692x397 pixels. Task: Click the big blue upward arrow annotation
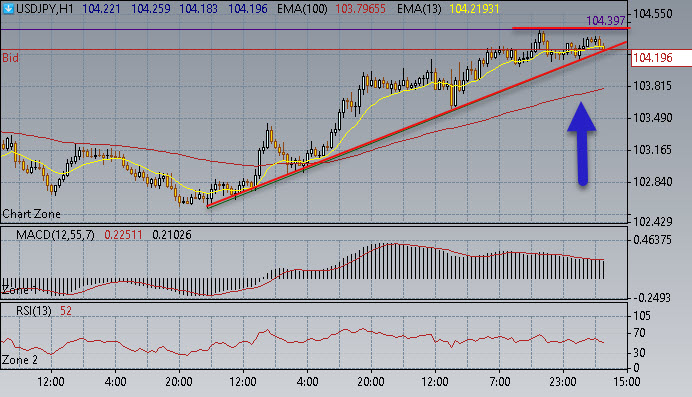click(x=582, y=144)
